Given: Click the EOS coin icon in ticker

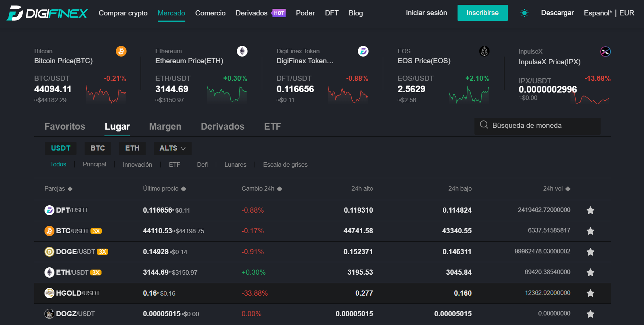Looking at the screenshot, I should 484,51.
